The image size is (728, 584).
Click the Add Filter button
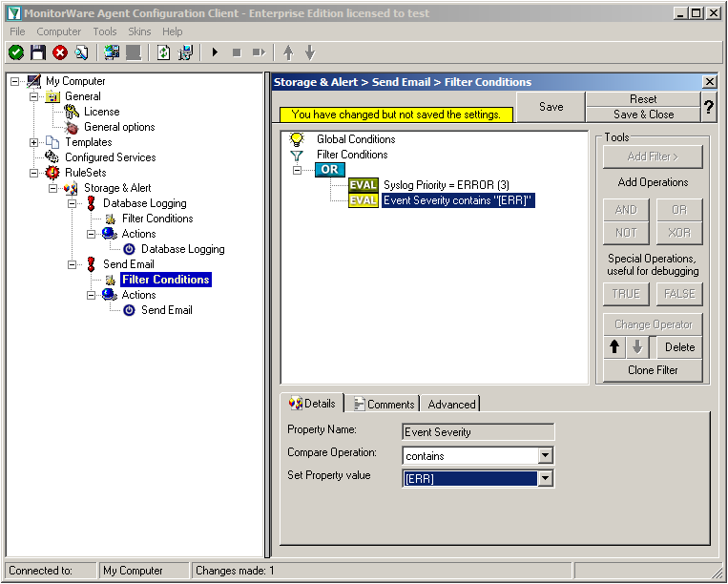[x=653, y=156]
